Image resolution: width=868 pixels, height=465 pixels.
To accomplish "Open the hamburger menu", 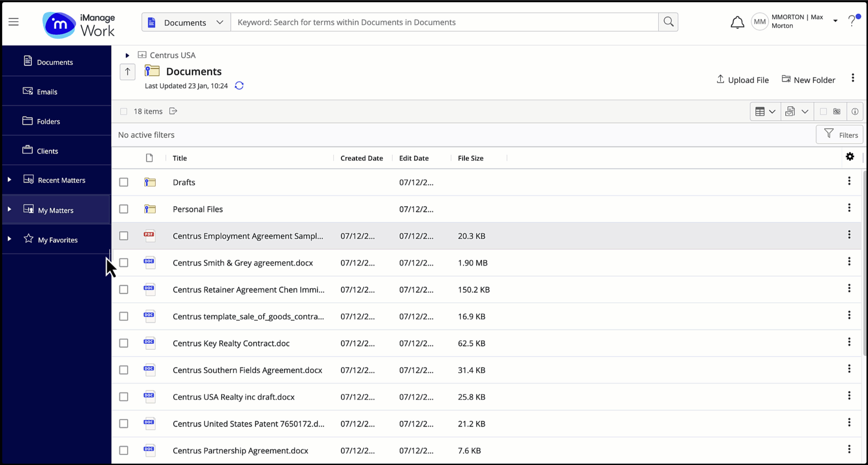I will pos(14,21).
